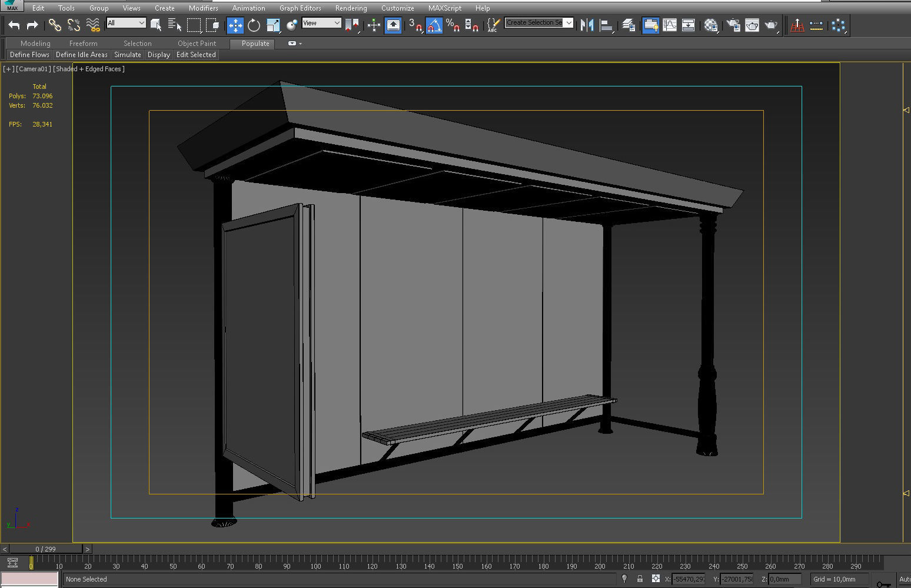Open the Camera01 viewport label menu
The height and width of the screenshot is (588, 911).
pyautogui.click(x=34, y=69)
